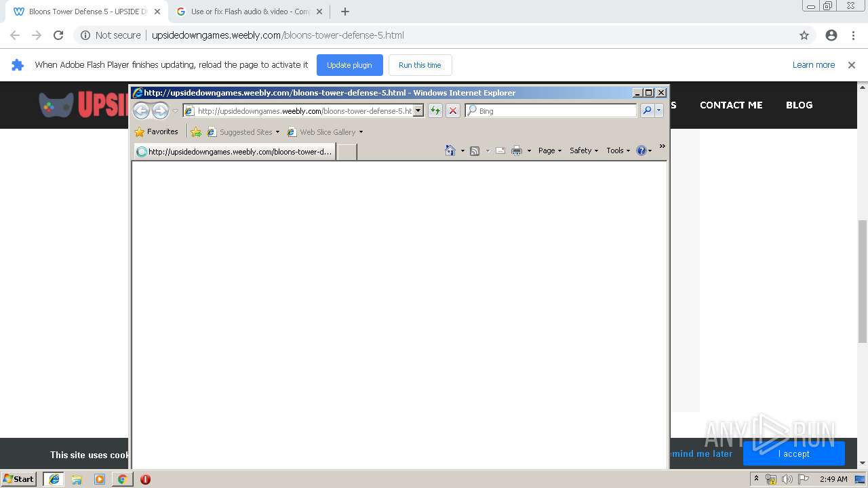The width and height of the screenshot is (868, 488).
Task: Open a new Chrome tab
Action: [x=345, y=12]
